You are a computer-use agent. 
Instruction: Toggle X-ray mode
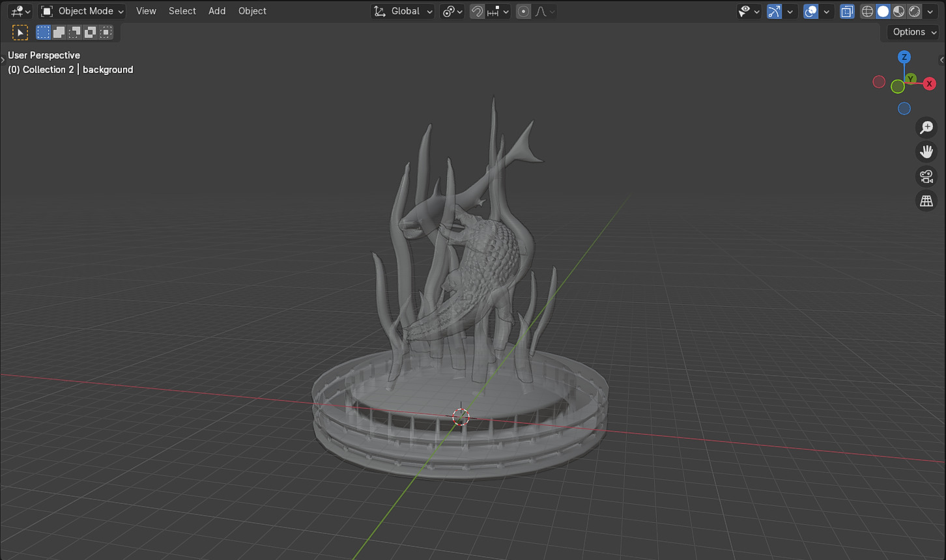(x=847, y=11)
